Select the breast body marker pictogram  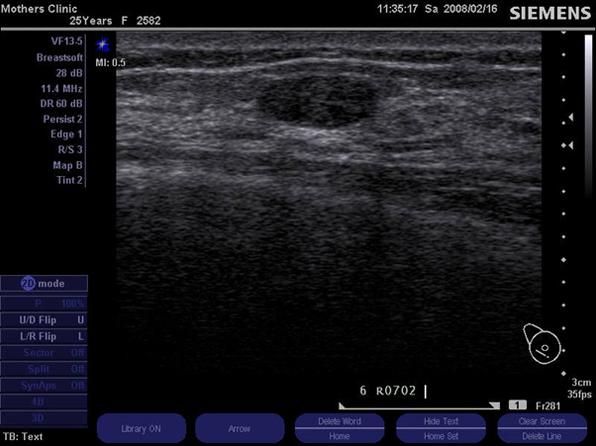[x=542, y=344]
